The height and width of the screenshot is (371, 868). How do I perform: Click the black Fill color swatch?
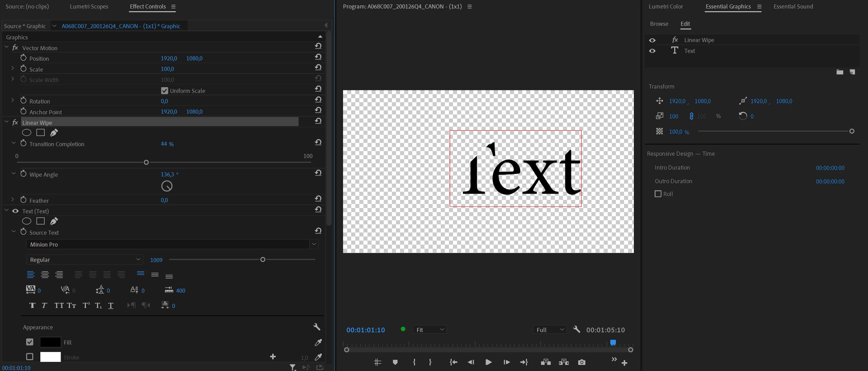pyautogui.click(x=51, y=342)
